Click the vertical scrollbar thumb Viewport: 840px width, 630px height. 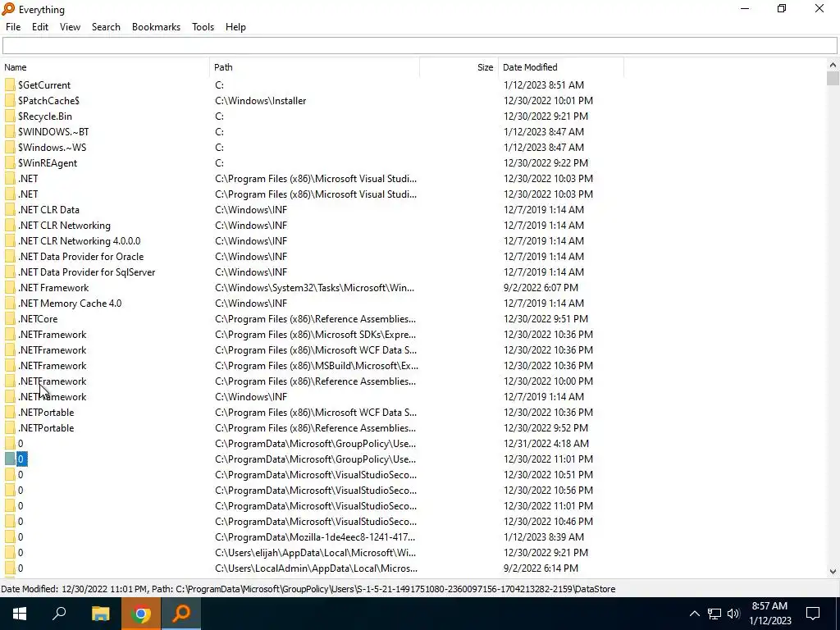pos(833,78)
